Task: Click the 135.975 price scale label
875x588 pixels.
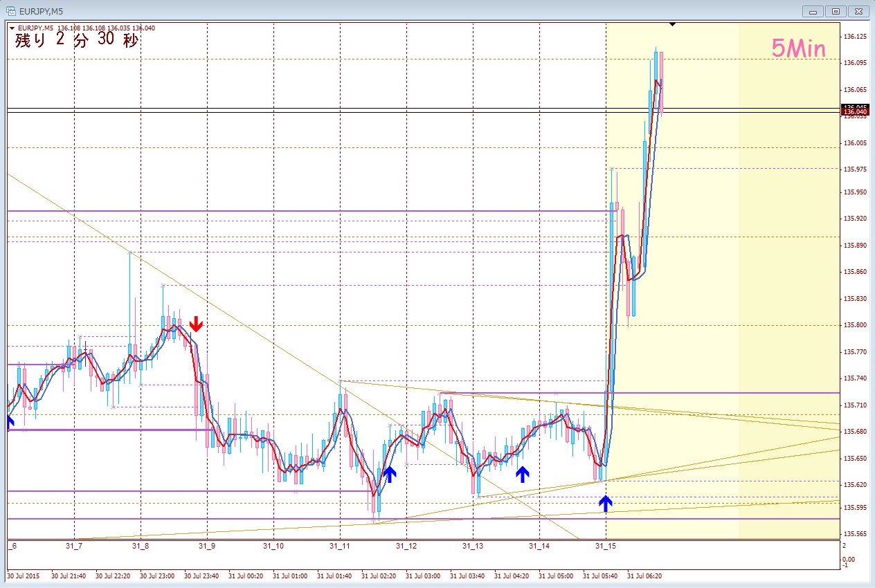Action: 856,169
